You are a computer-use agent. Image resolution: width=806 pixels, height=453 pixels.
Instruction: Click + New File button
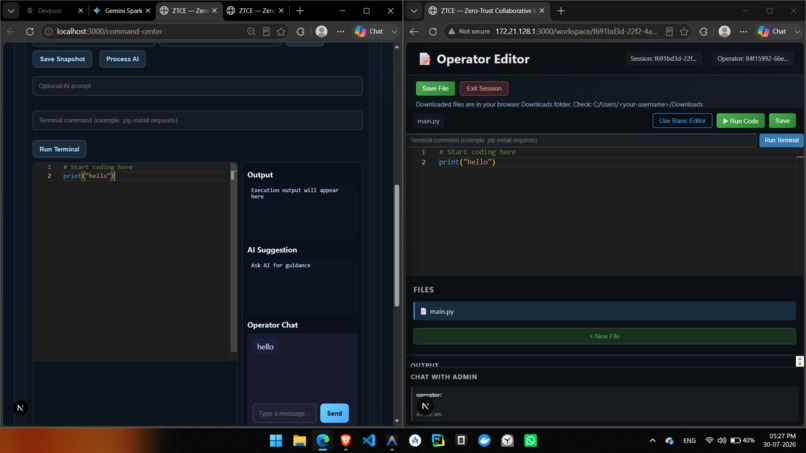[x=604, y=336]
